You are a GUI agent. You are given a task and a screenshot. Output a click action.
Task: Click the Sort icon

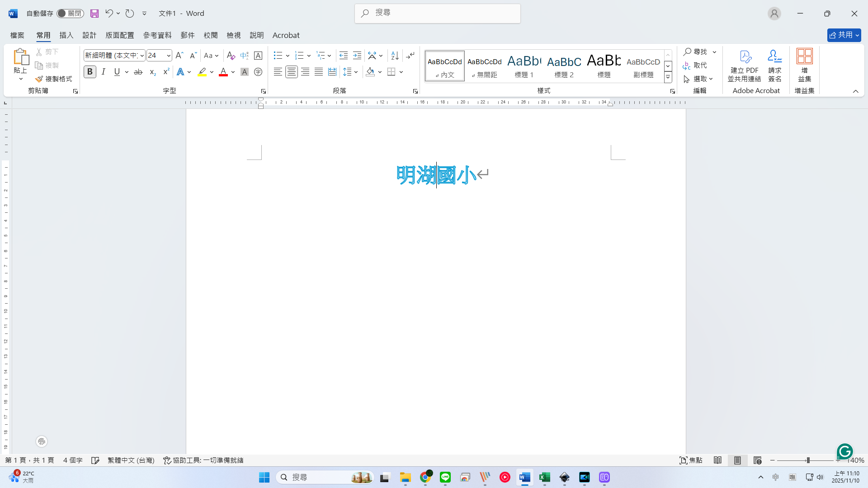(x=395, y=56)
